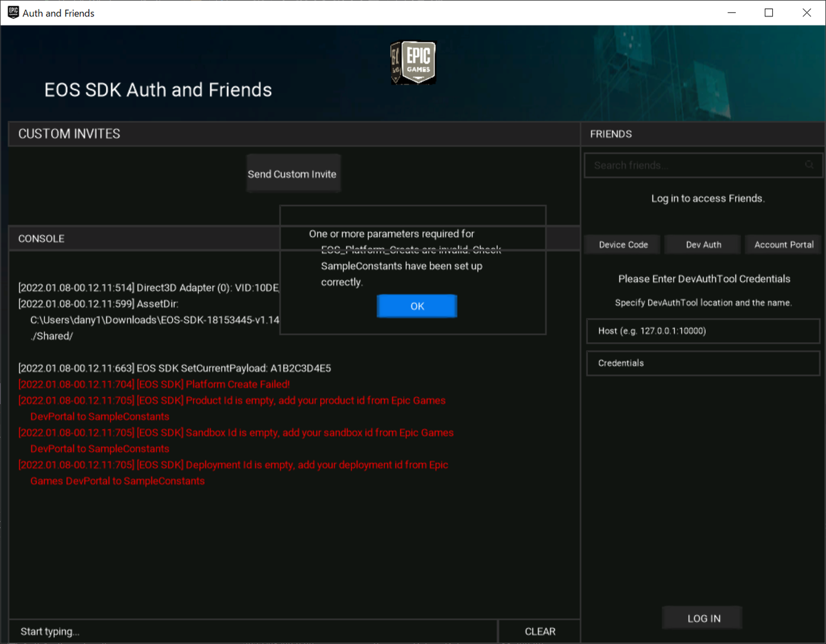Click the Epic Games logo
Screen dimensions: 826x644
(x=414, y=63)
